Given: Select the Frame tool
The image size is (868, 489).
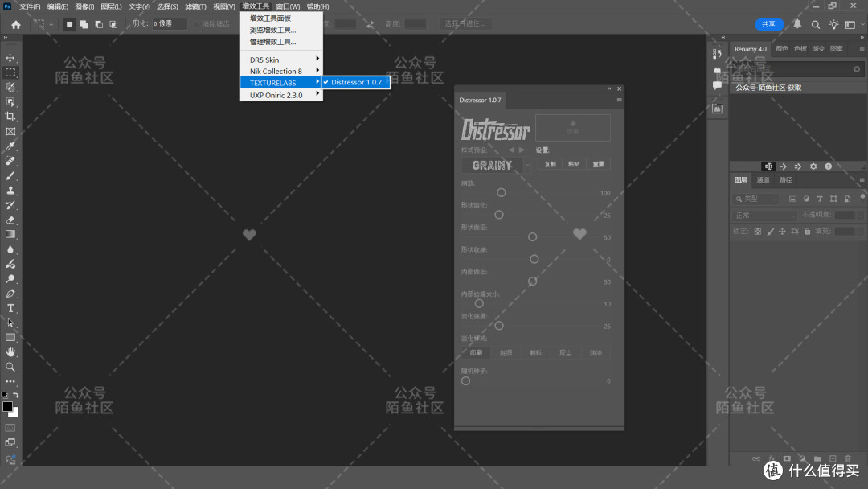Looking at the screenshot, I should [10, 131].
